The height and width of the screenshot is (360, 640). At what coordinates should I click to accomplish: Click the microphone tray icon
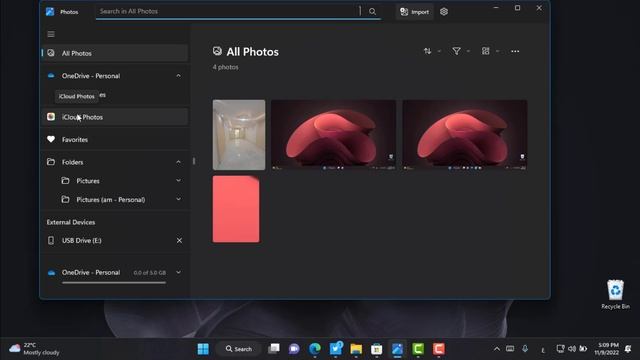click(x=525, y=349)
